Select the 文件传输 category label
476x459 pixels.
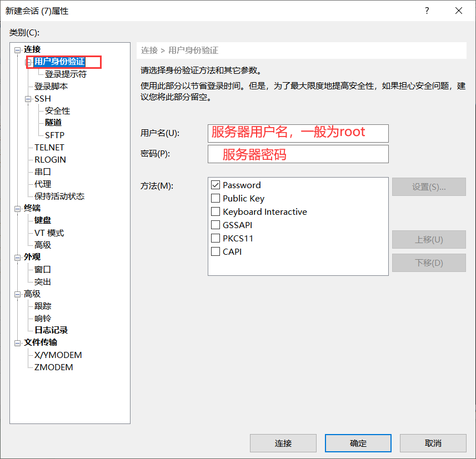(x=41, y=342)
